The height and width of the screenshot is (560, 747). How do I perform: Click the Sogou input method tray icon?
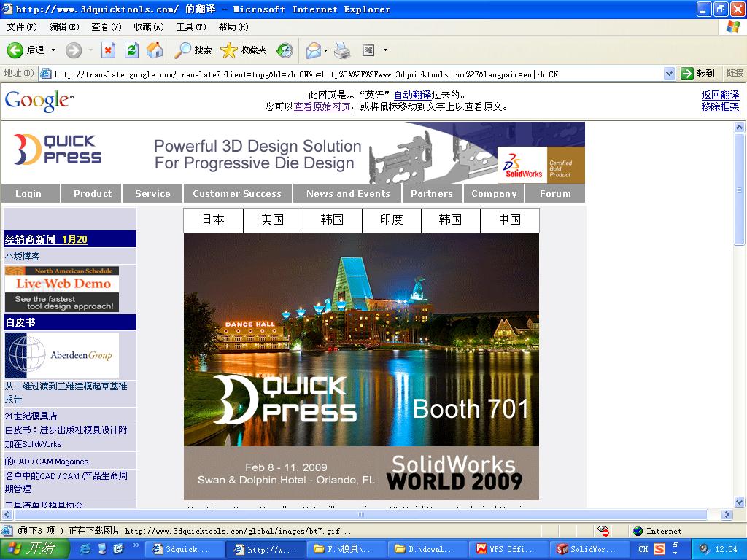[659, 549]
